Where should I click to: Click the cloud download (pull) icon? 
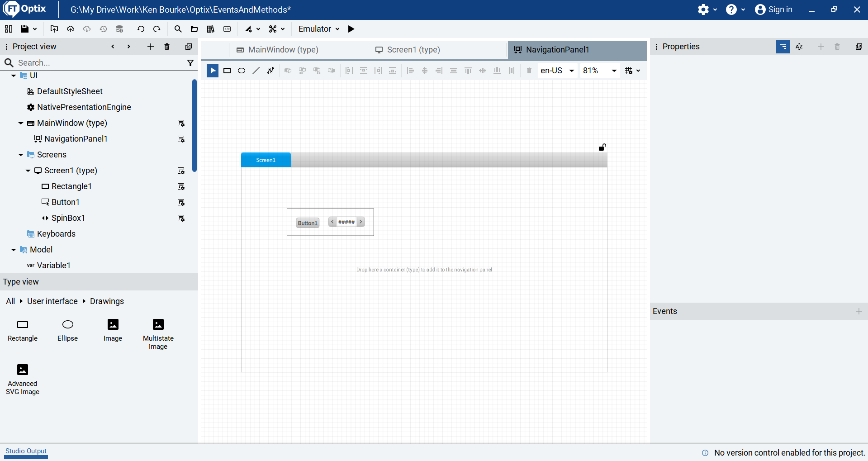[87, 29]
